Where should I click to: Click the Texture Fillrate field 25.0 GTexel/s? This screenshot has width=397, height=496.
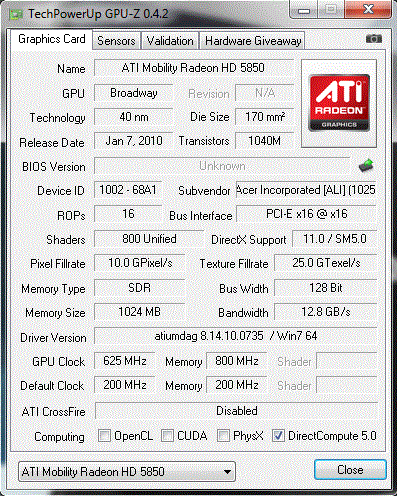325,263
